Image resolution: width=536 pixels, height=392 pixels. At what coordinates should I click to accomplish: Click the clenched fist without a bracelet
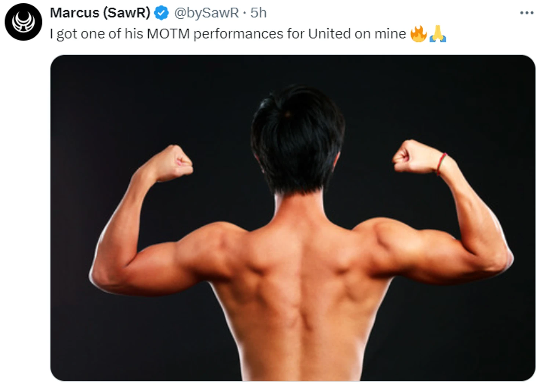pyautogui.click(x=175, y=163)
